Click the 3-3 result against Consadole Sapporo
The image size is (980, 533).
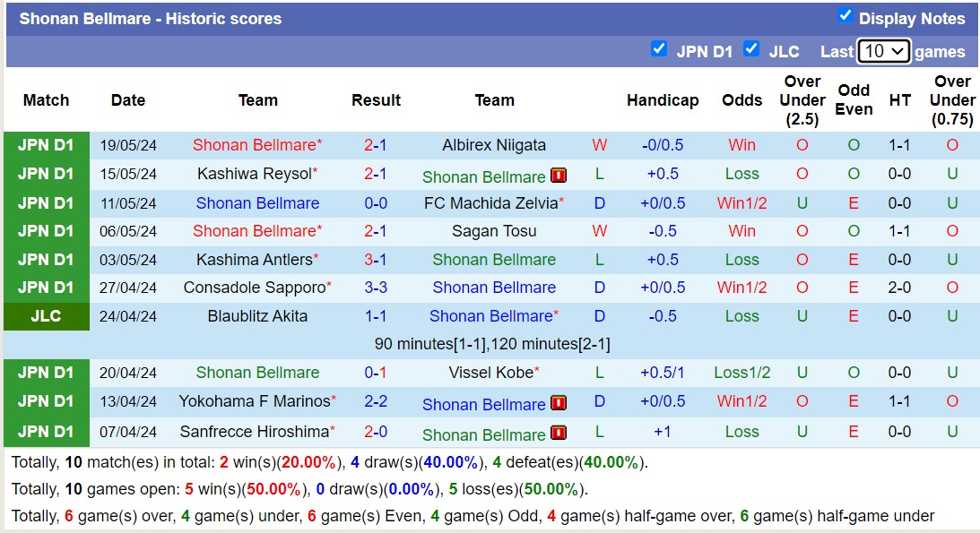pos(376,288)
